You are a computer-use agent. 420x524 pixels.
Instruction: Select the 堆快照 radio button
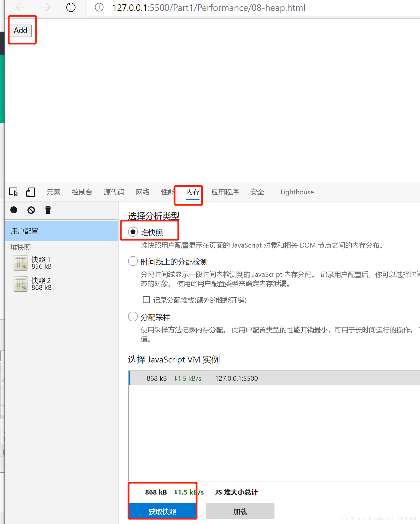click(133, 232)
